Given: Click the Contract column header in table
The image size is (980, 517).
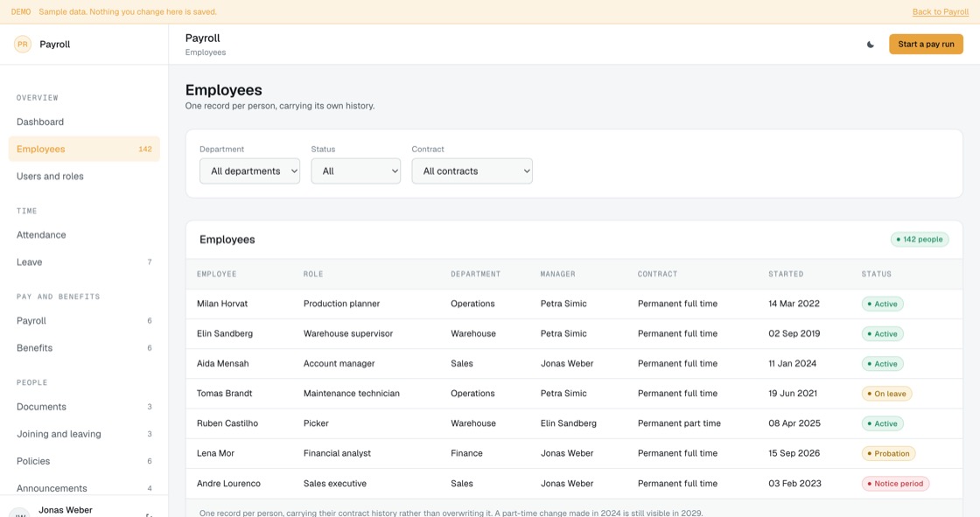Looking at the screenshot, I should (657, 274).
